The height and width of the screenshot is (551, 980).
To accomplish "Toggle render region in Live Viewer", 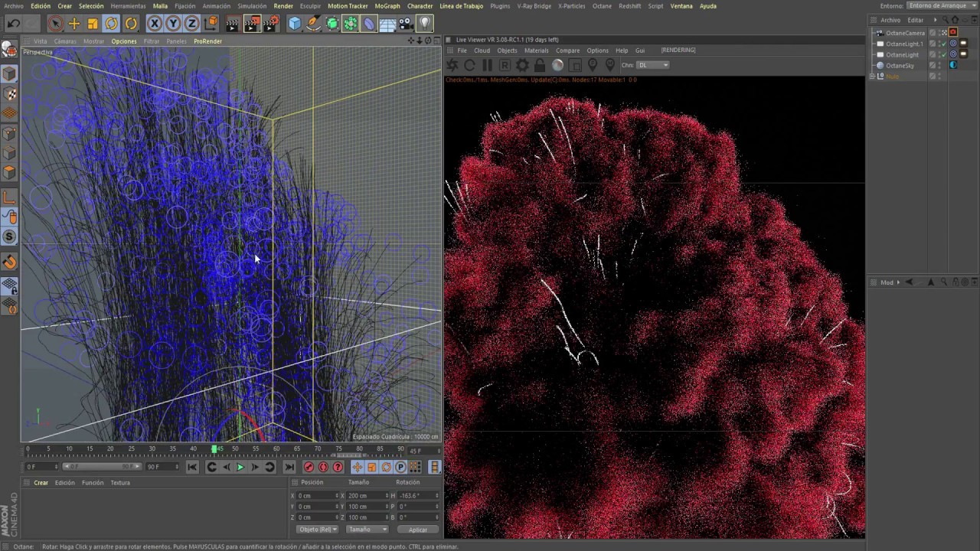I will (575, 65).
